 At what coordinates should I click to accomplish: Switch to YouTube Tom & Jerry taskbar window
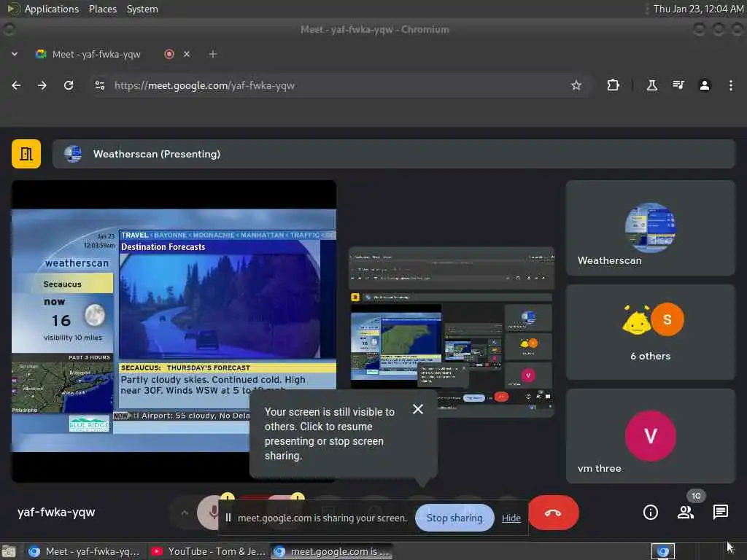[x=208, y=551]
